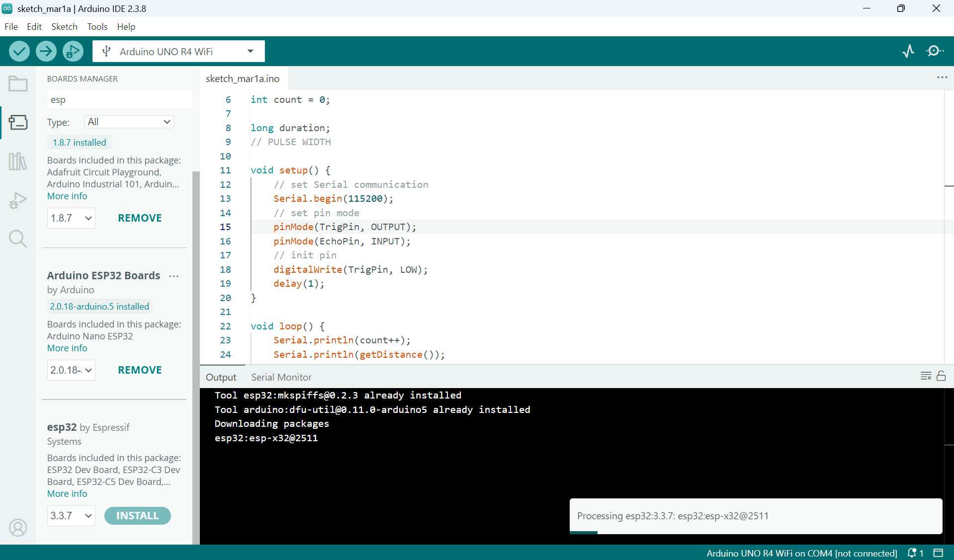
Task: Click the 'void loop() {' code line
Action: point(288,326)
